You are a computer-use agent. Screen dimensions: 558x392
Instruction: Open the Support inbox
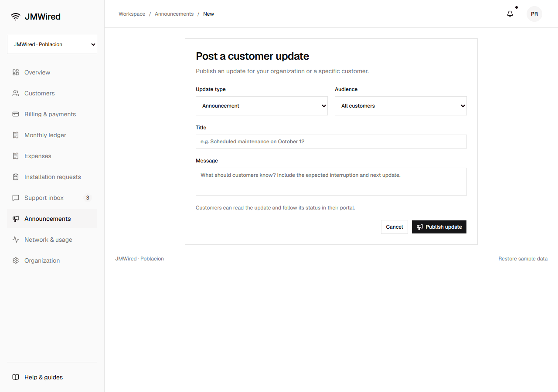coord(52,198)
